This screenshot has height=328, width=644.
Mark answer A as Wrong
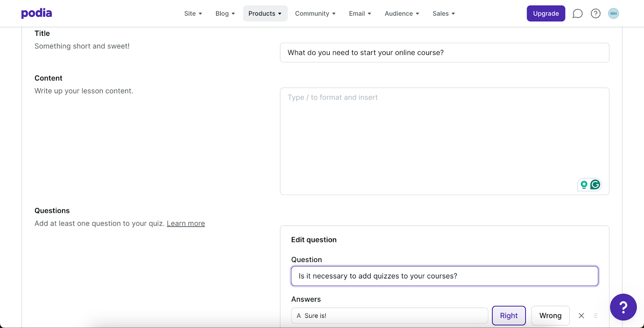click(x=550, y=316)
